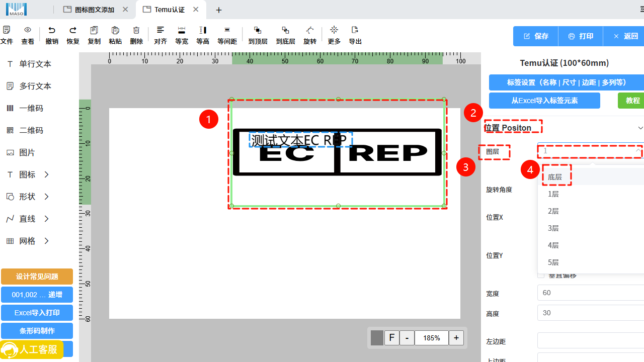Viewport: 644px width, 362px height.
Task: Zoom in with plus button
Action: (x=456, y=338)
